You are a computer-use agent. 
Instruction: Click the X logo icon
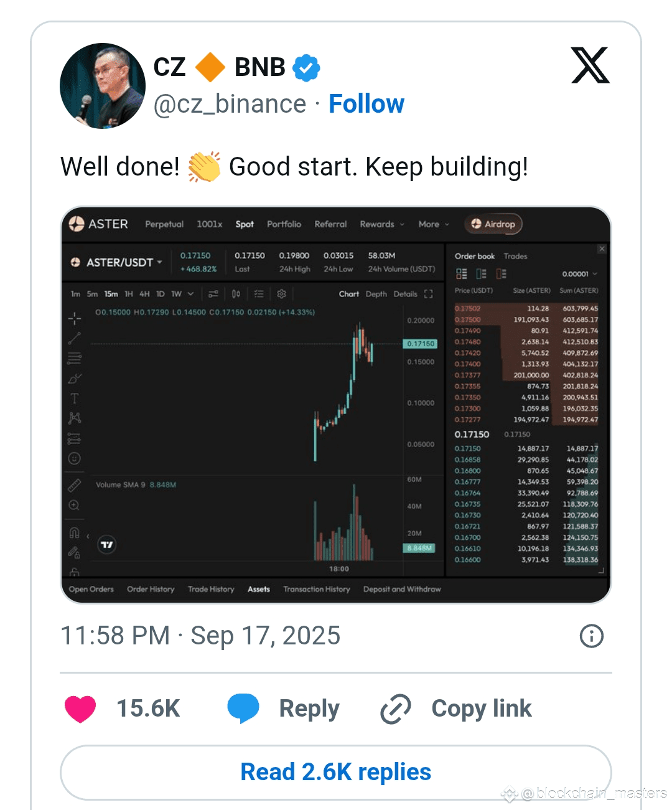click(x=590, y=65)
